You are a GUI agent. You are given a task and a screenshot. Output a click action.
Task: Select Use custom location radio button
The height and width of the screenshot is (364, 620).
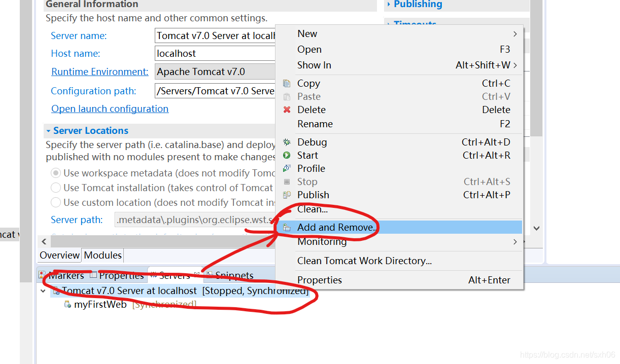[55, 202]
